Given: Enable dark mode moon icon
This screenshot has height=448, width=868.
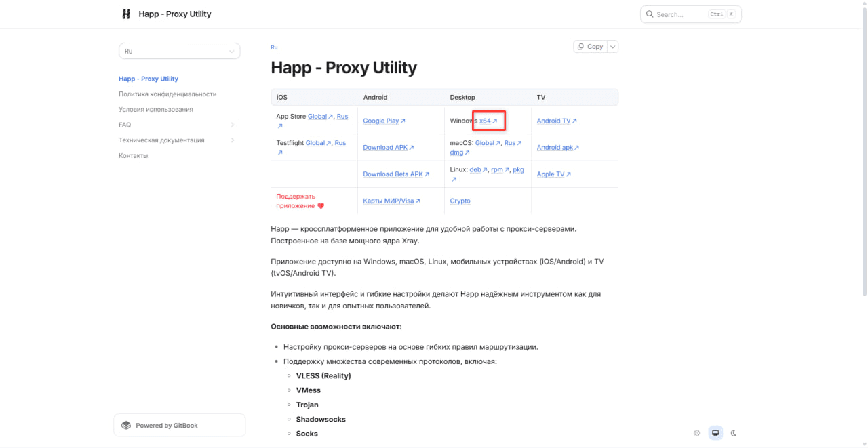Looking at the screenshot, I should [x=734, y=433].
